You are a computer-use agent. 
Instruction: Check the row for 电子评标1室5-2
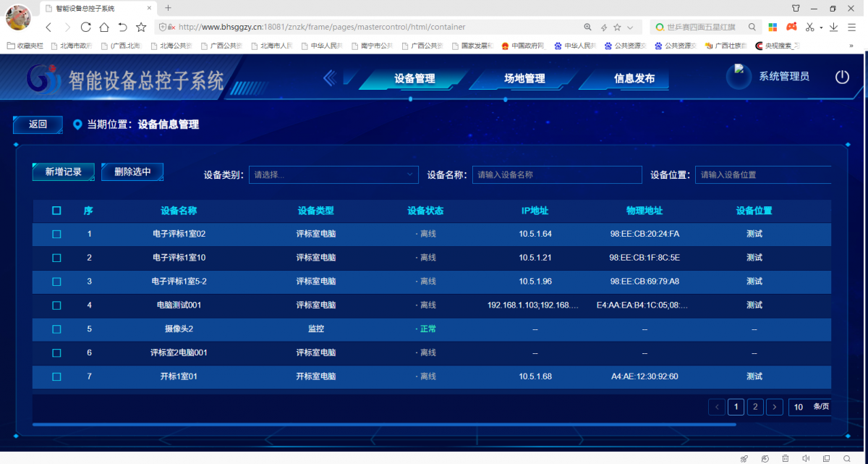(x=56, y=282)
